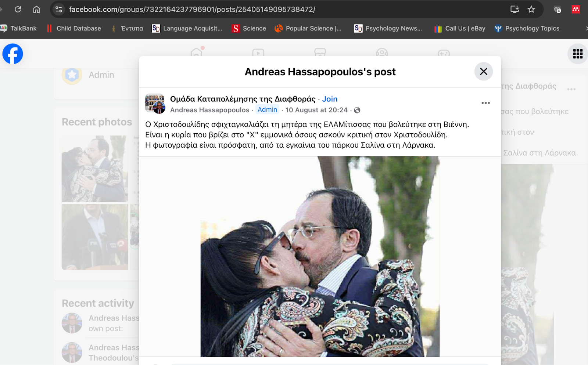
Task: Reload the page with the refresh icon
Action: (18, 9)
